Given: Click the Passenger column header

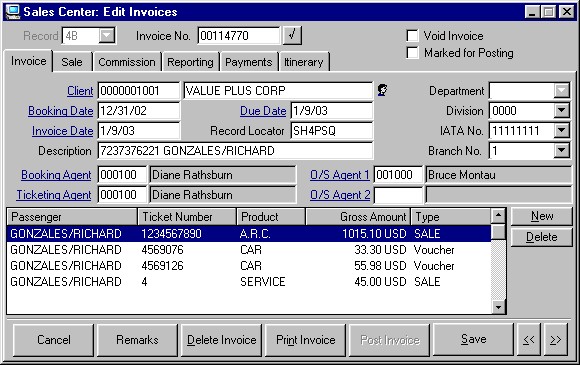Looking at the screenshot, I should pyautogui.click(x=72, y=217).
